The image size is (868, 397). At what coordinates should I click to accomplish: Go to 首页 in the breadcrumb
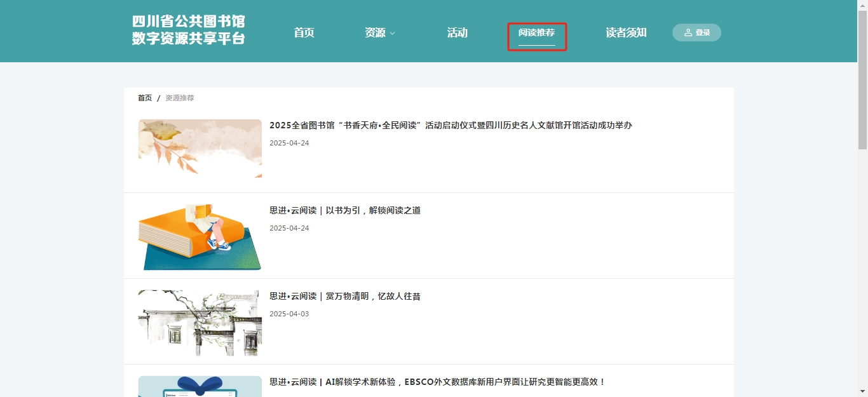[x=145, y=98]
